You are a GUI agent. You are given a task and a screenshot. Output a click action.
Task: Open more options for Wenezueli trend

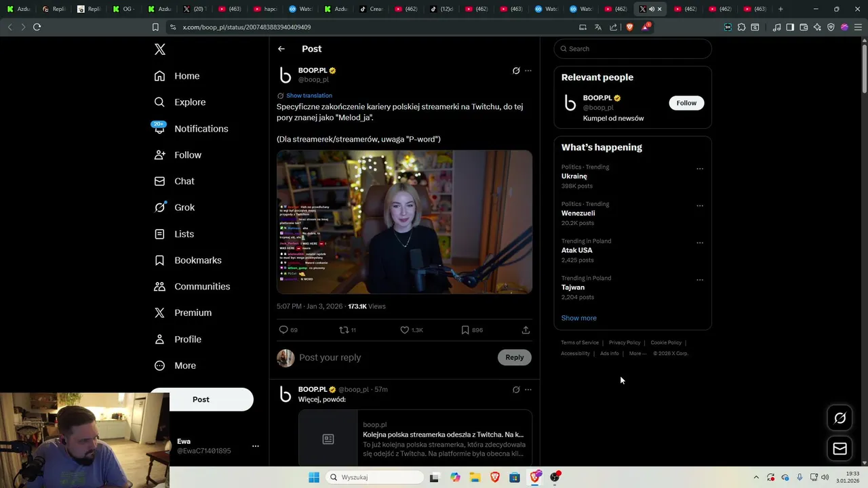click(x=700, y=206)
